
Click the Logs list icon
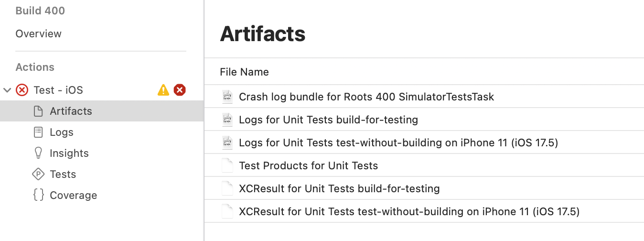pos(38,132)
